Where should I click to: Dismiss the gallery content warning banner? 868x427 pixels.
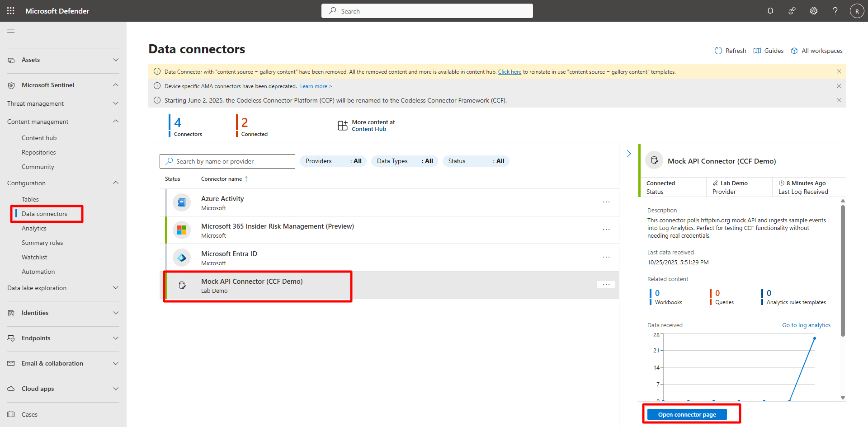839,71
